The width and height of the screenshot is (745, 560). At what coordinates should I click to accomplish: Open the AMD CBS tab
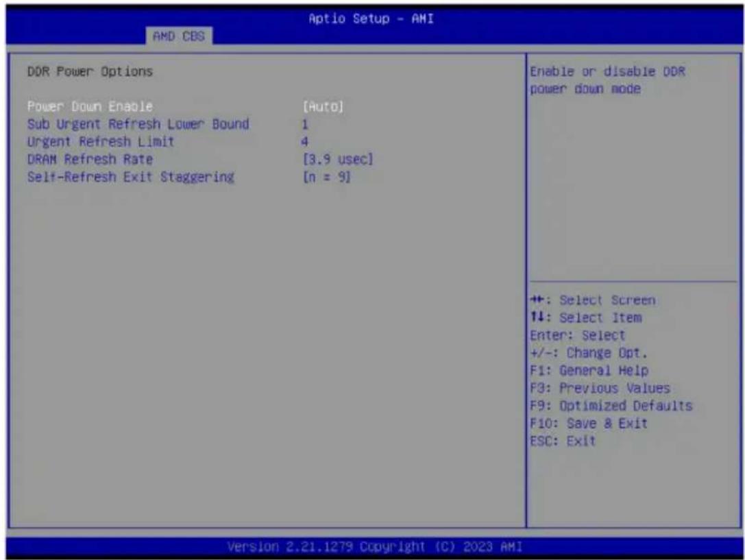[x=179, y=36]
